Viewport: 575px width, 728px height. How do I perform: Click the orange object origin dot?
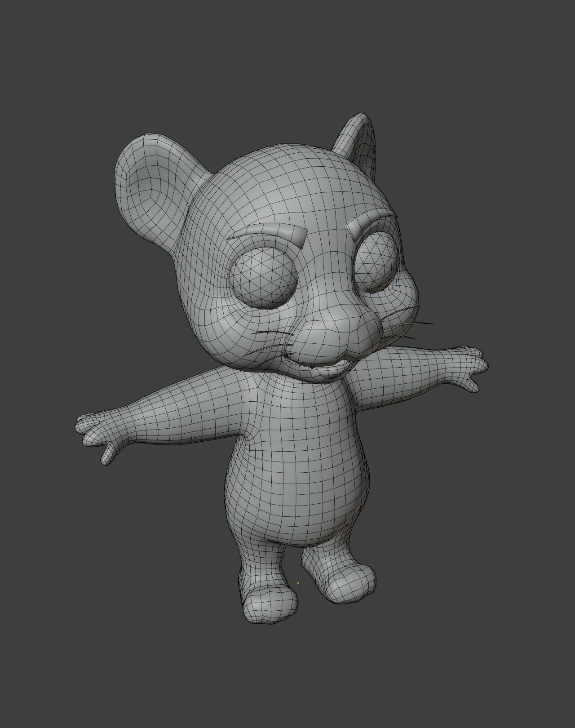coord(298,583)
